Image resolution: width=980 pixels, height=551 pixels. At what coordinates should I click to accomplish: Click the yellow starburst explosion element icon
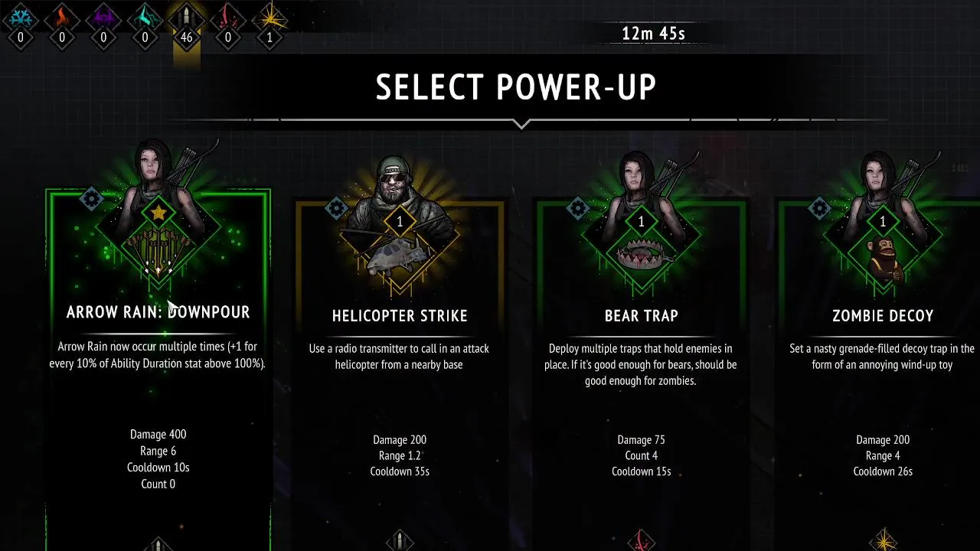(269, 16)
